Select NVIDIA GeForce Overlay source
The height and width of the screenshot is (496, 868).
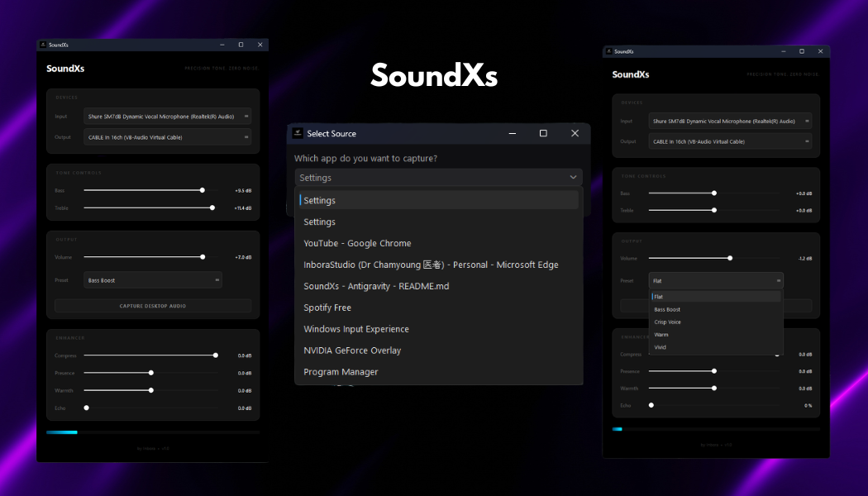click(438, 351)
